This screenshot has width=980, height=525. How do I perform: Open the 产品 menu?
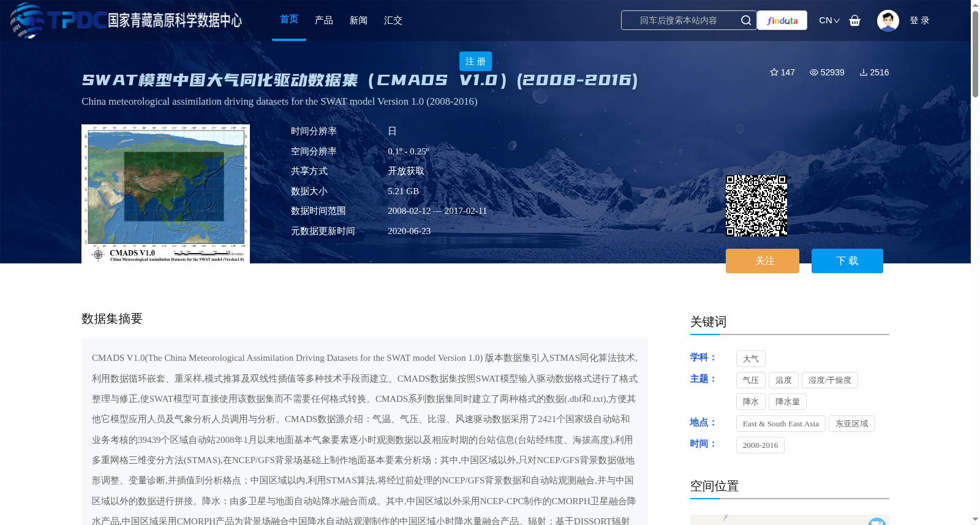point(324,20)
